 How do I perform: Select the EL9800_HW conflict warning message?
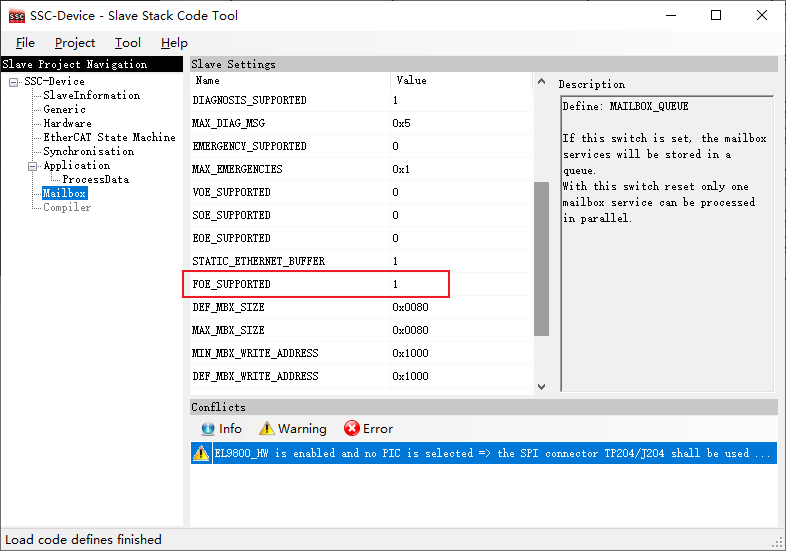492,453
